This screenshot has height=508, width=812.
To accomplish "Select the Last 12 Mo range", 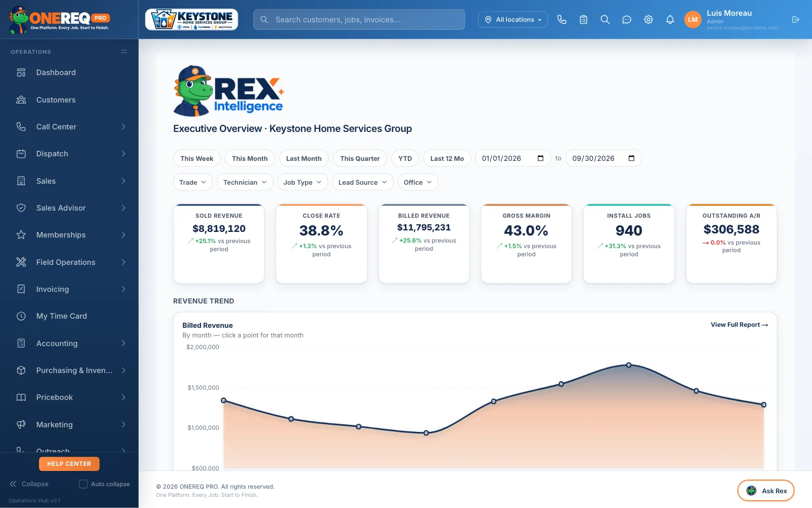I will pos(447,158).
